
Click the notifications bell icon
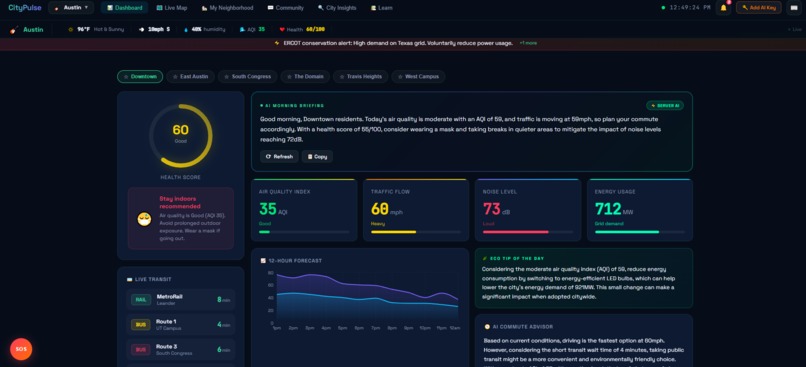(723, 8)
